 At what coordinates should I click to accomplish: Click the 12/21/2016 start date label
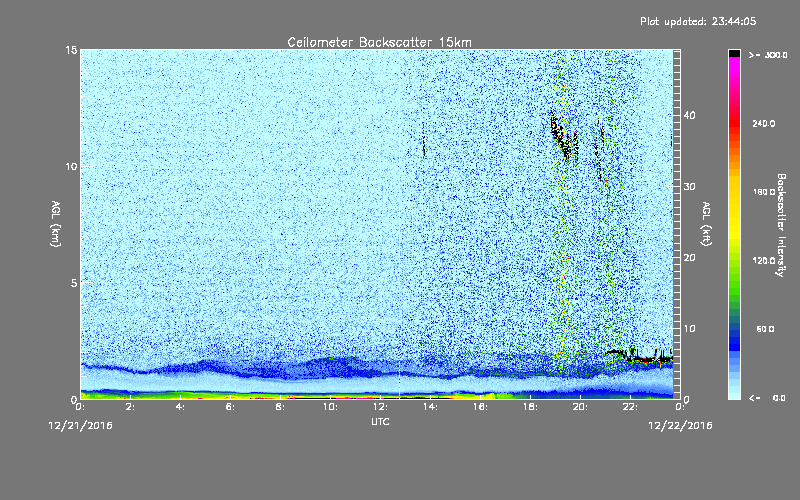click(80, 426)
